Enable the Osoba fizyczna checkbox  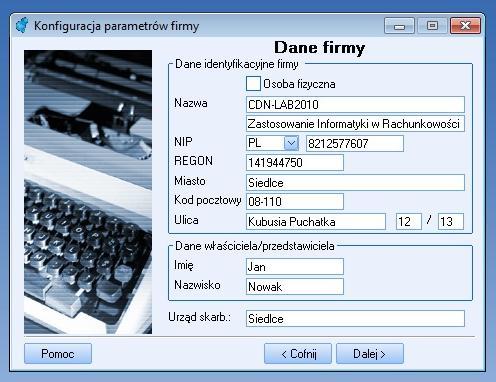[x=253, y=83]
